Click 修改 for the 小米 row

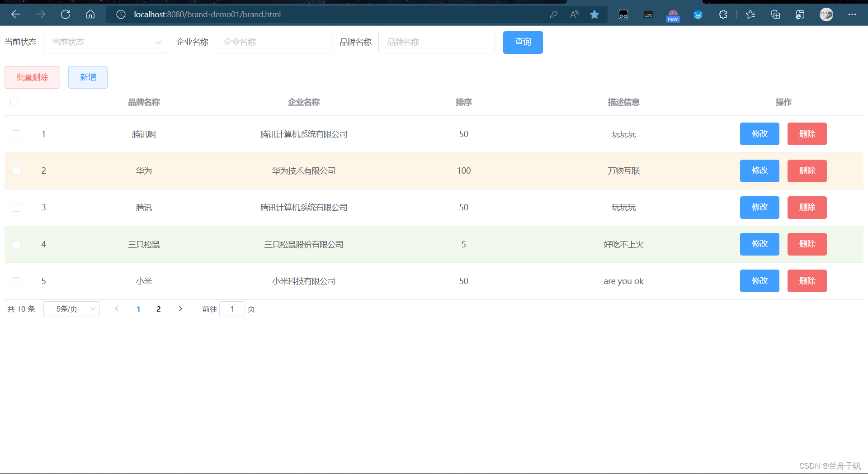click(759, 281)
